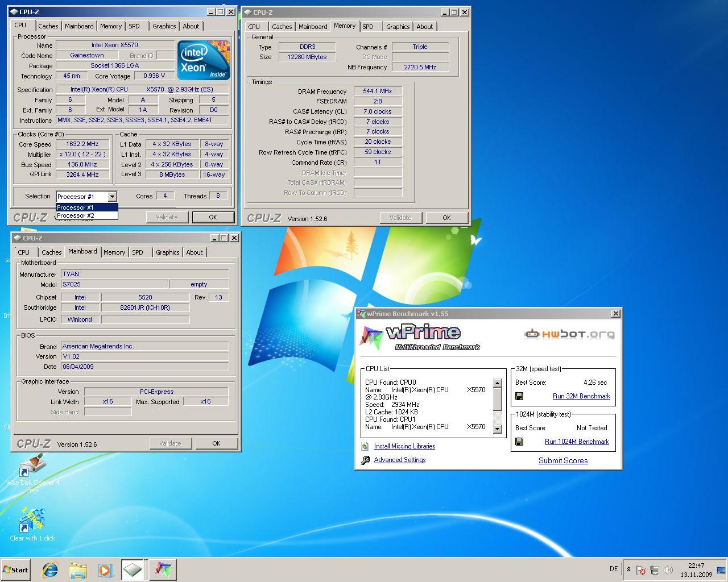Click the Name field Intel Xeon X5570
The image size is (728, 582).
[x=115, y=45]
